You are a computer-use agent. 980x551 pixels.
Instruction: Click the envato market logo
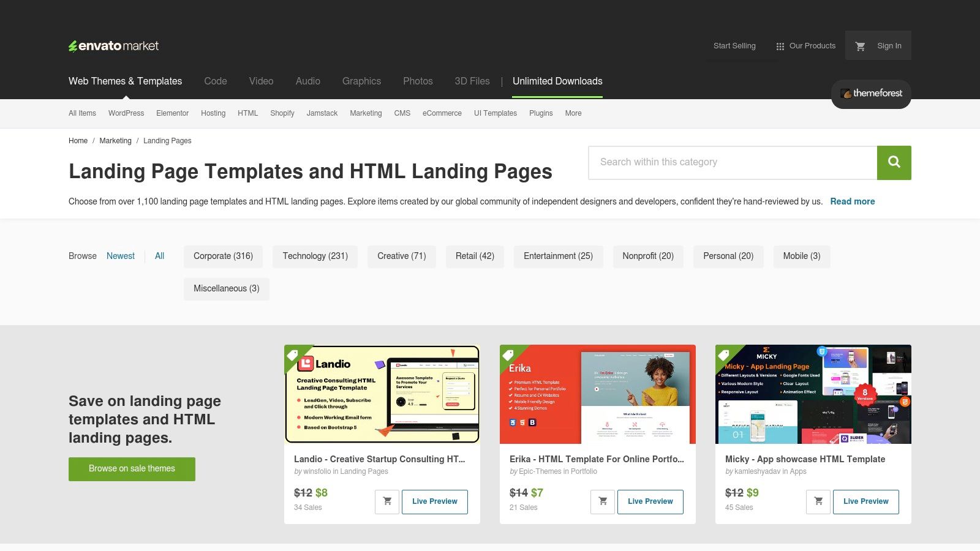click(113, 45)
